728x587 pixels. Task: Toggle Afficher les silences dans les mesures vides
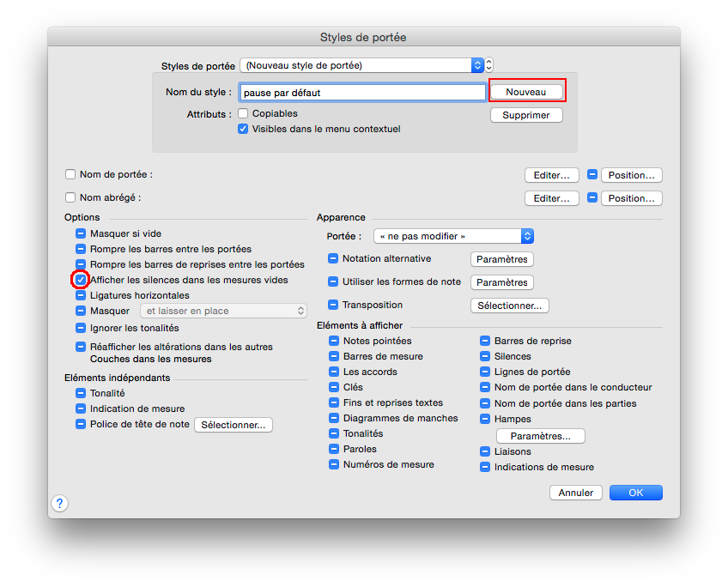pos(81,280)
